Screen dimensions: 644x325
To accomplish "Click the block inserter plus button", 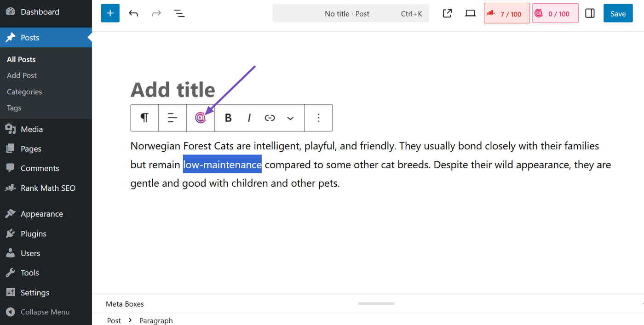I will point(110,13).
